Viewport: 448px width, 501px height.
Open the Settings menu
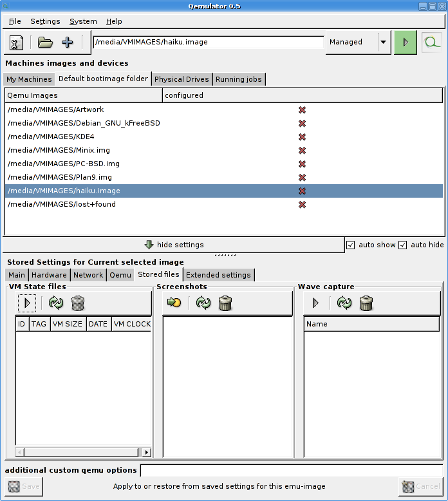tap(45, 21)
